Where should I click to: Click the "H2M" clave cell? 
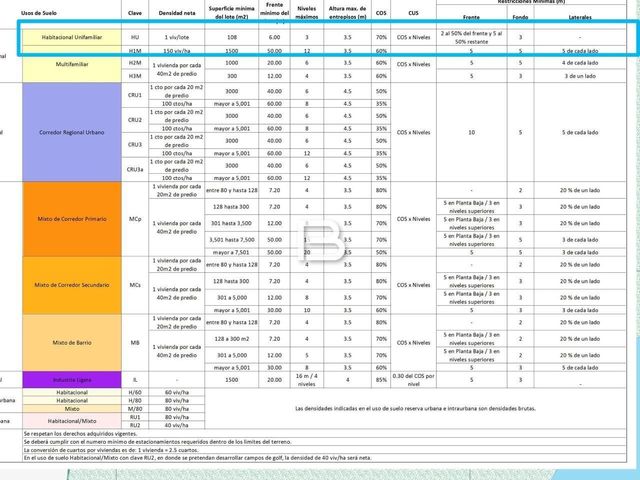point(135,63)
